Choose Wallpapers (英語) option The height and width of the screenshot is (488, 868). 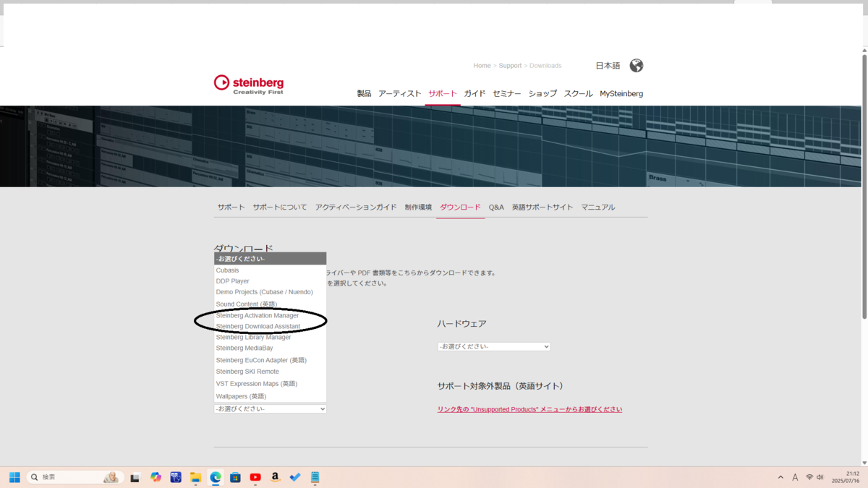(271, 396)
